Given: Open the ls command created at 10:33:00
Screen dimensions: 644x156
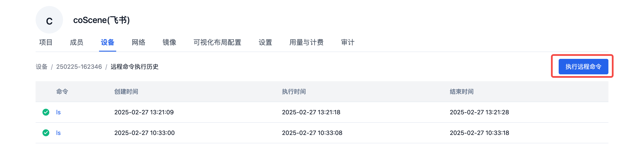Looking at the screenshot, I should [x=58, y=133].
